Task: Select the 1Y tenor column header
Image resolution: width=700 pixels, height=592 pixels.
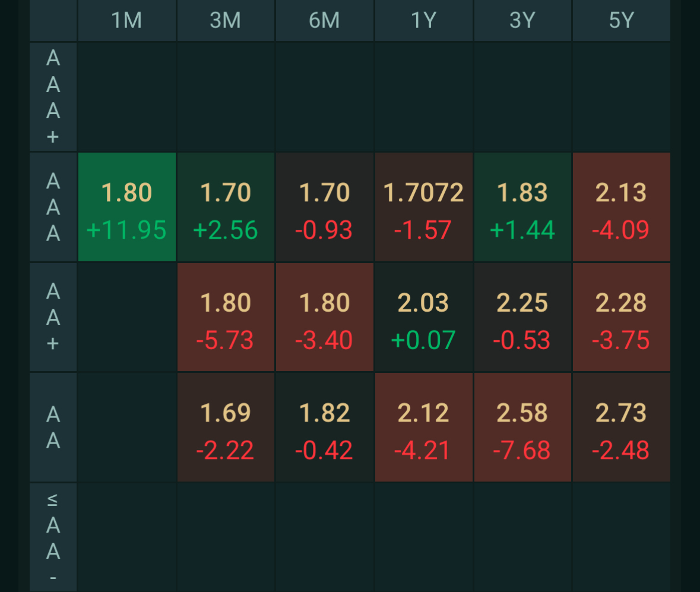Action: 423,21
